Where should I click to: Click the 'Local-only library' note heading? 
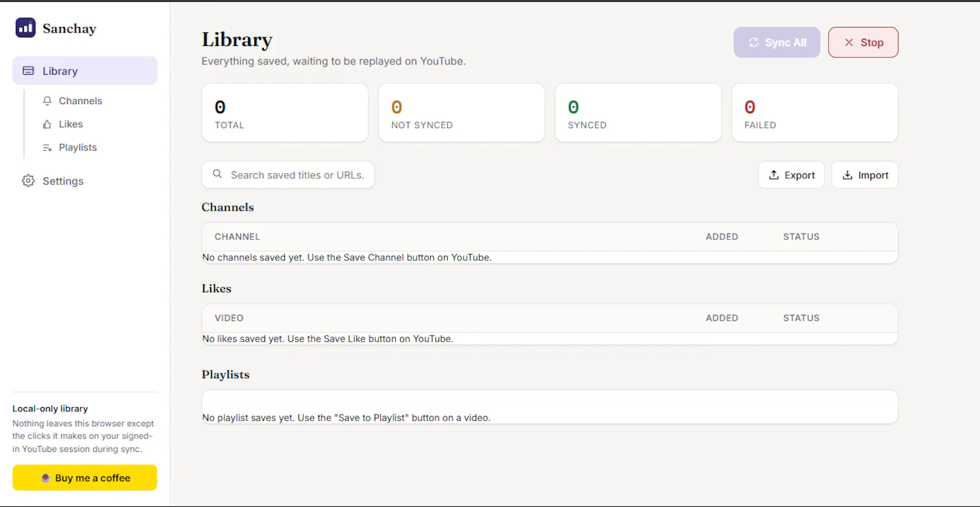click(50, 409)
